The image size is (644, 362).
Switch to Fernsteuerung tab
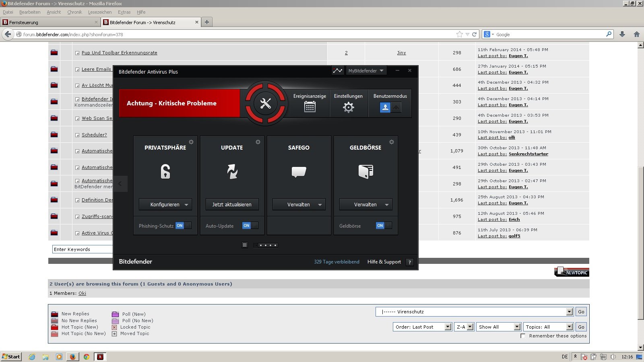[50, 22]
